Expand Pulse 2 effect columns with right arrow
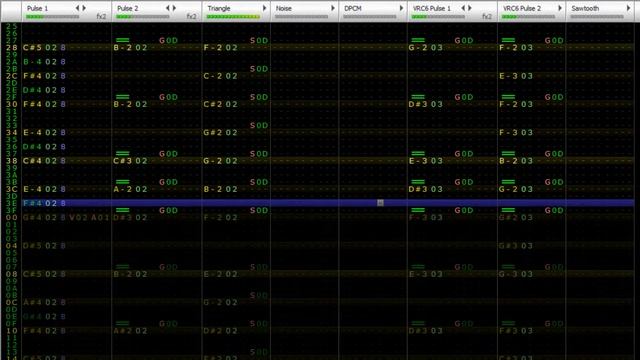This screenshot has height=360, width=640. coord(174,8)
